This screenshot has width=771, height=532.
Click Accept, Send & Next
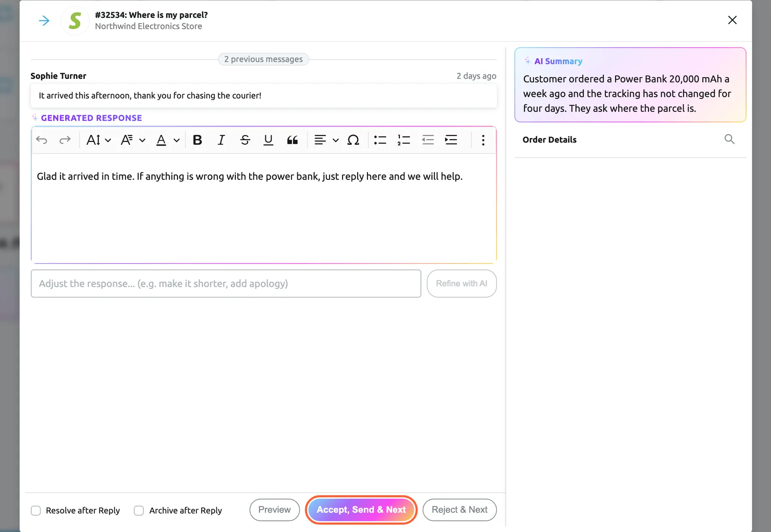pos(361,510)
